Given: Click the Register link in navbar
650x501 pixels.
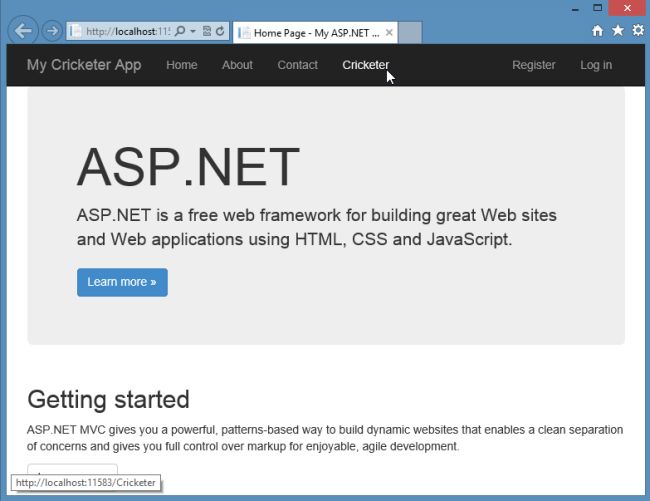Looking at the screenshot, I should [534, 65].
